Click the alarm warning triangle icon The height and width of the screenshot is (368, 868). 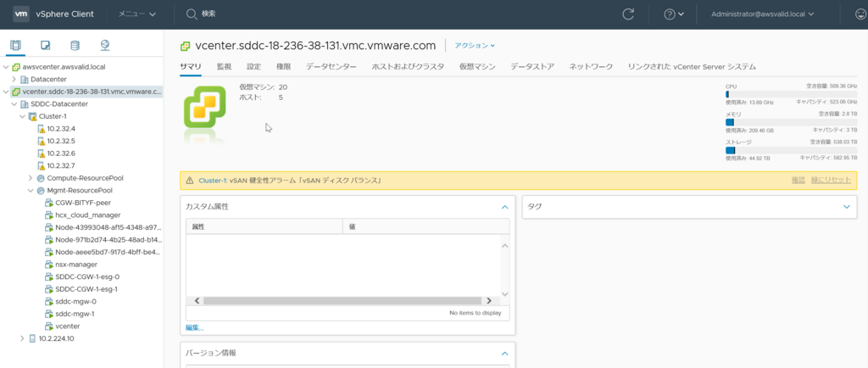click(x=190, y=181)
